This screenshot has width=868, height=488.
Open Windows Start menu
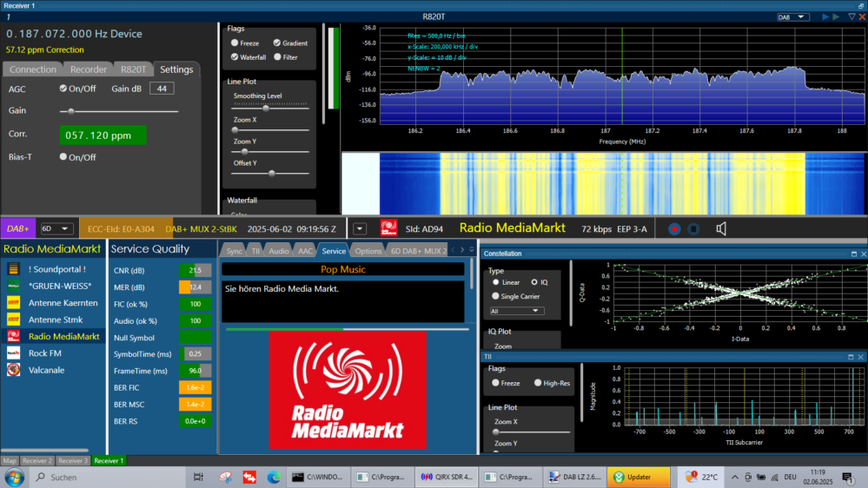tap(15, 477)
